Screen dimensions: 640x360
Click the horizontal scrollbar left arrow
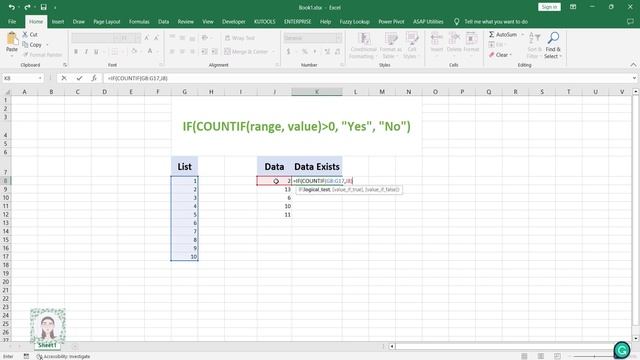(x=392, y=346)
